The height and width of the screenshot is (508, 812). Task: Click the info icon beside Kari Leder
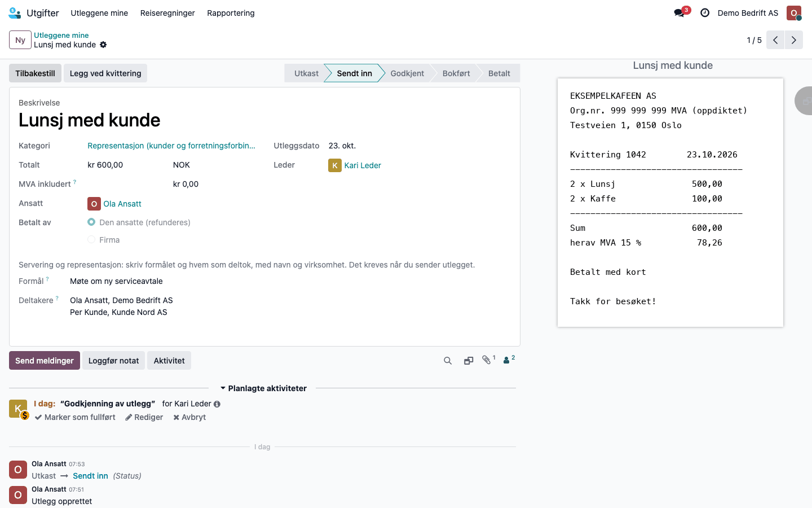(217, 404)
